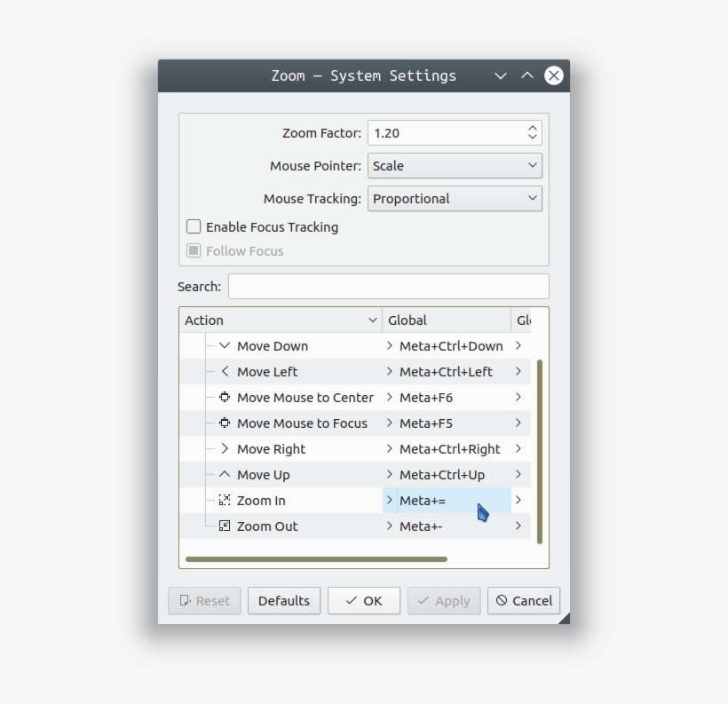Increase Zoom Factor with the spinner arrows
Viewport: 728px width, 704px height.
tap(531, 128)
